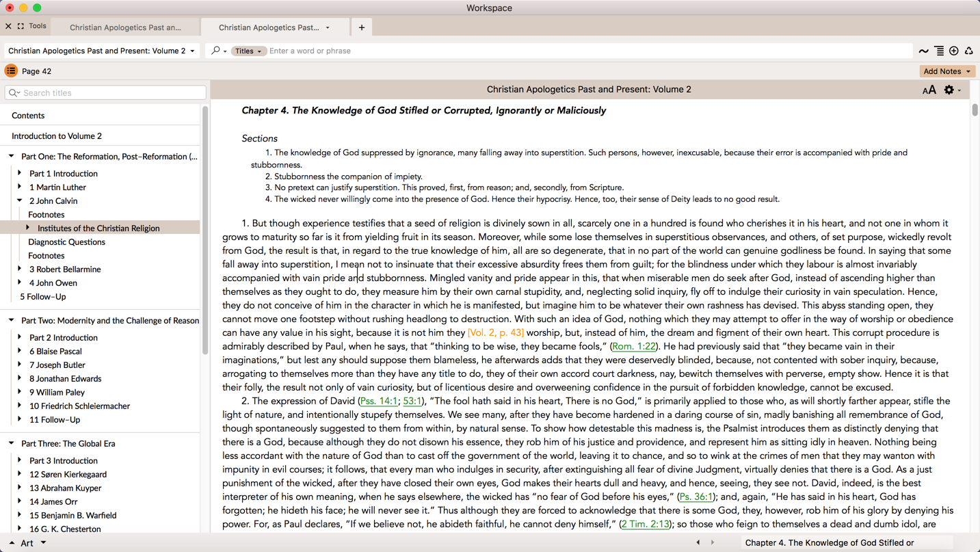This screenshot has width=980, height=552.
Task: Click the Page 42 indicator
Action: (36, 71)
